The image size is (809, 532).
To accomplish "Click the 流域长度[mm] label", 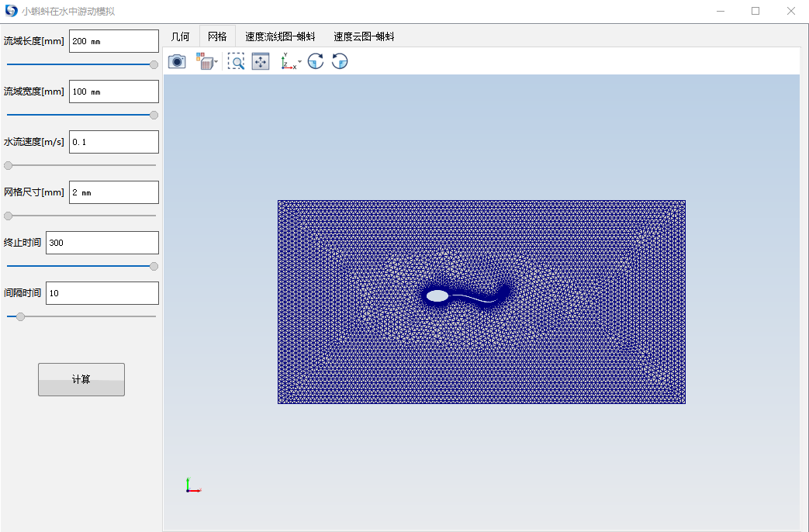I will [x=34, y=41].
